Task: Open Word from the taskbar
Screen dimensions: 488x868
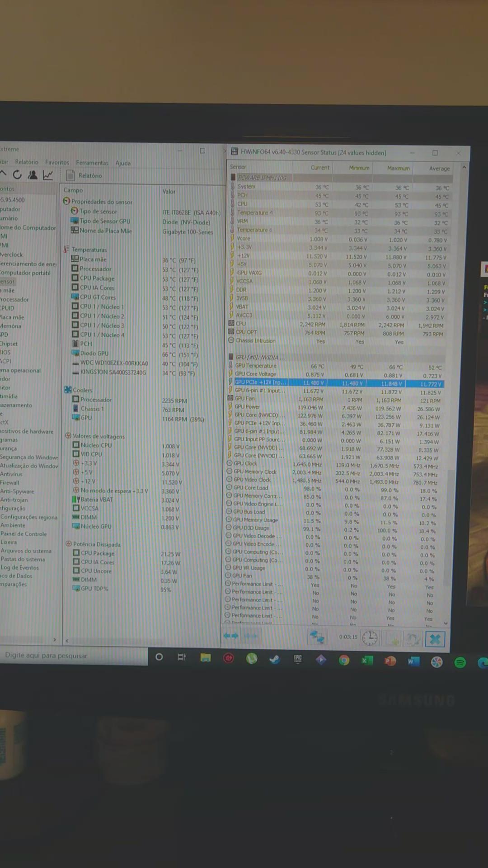Action: click(x=413, y=662)
